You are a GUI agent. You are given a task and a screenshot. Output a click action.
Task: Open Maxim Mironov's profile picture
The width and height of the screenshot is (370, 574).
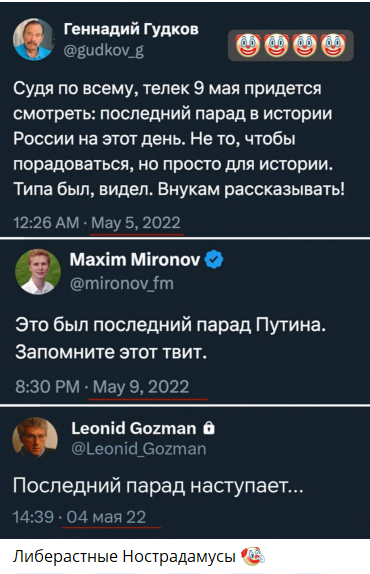coord(38,272)
